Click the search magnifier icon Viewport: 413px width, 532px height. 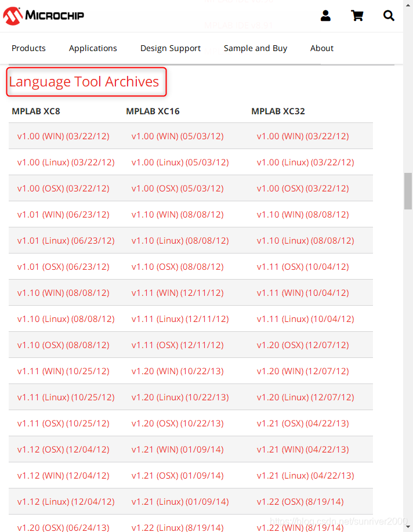(389, 16)
